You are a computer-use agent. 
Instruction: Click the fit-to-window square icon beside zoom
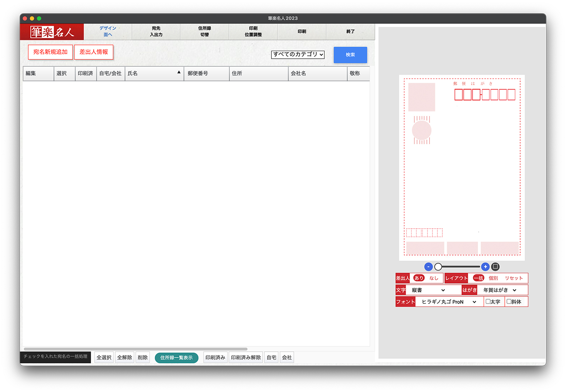pos(495,267)
